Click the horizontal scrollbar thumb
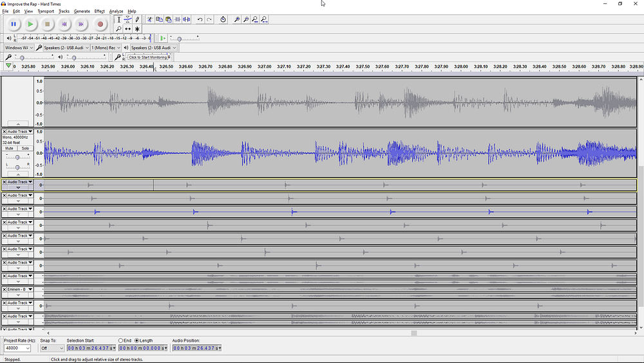This screenshot has width=644, height=363. [x=414, y=333]
